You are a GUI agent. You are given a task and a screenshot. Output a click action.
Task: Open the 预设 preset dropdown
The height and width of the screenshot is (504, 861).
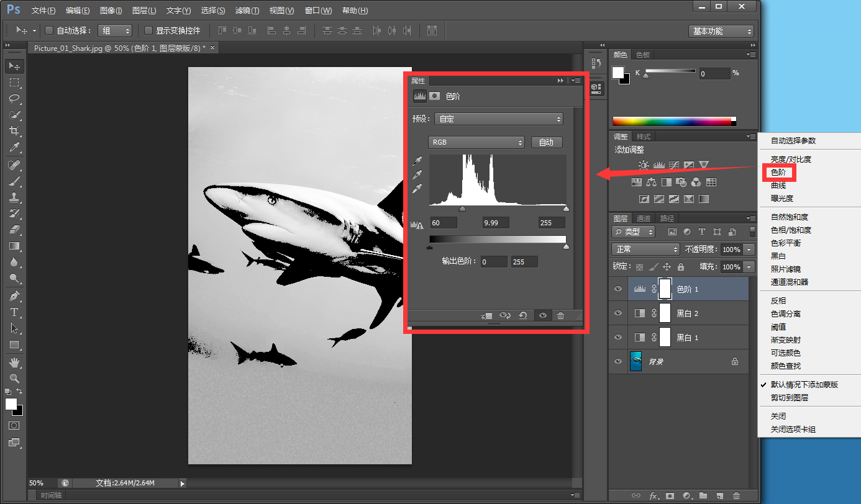click(500, 119)
